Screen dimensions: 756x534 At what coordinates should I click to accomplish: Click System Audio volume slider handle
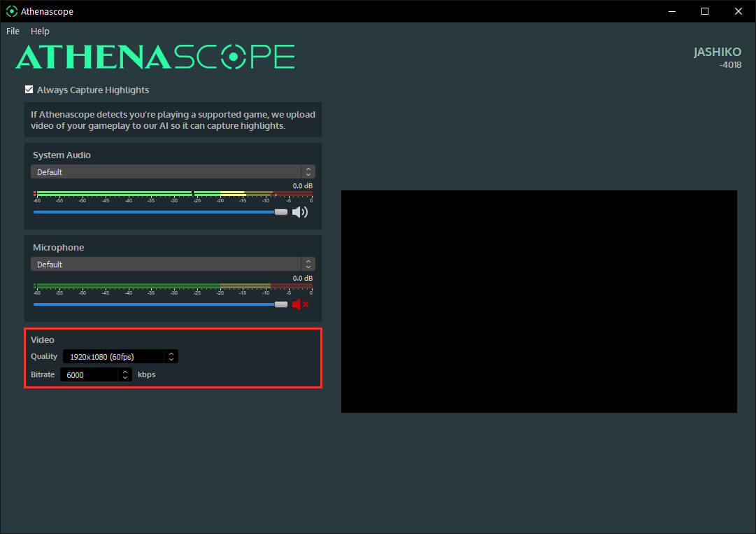pos(281,212)
